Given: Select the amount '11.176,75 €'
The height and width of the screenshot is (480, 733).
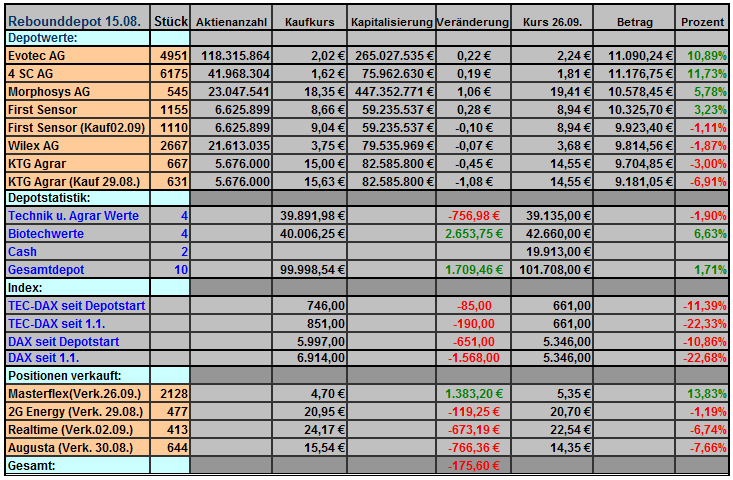Looking at the screenshot, I should click(x=640, y=74).
